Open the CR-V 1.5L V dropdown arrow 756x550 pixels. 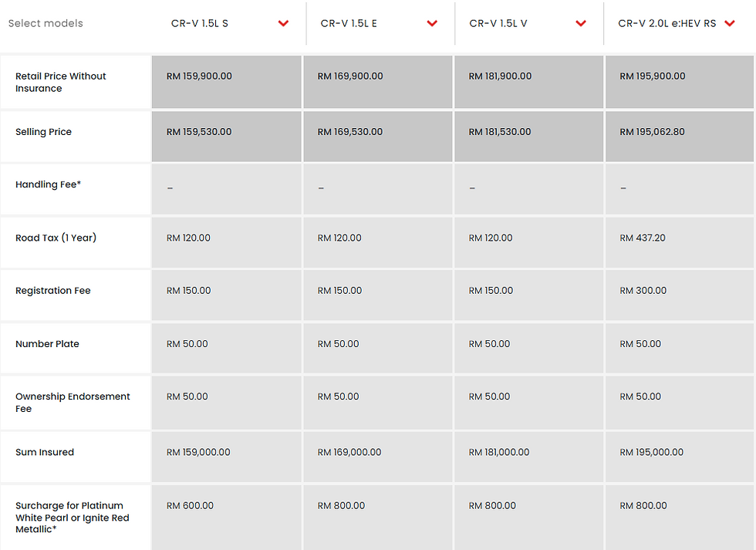[581, 23]
